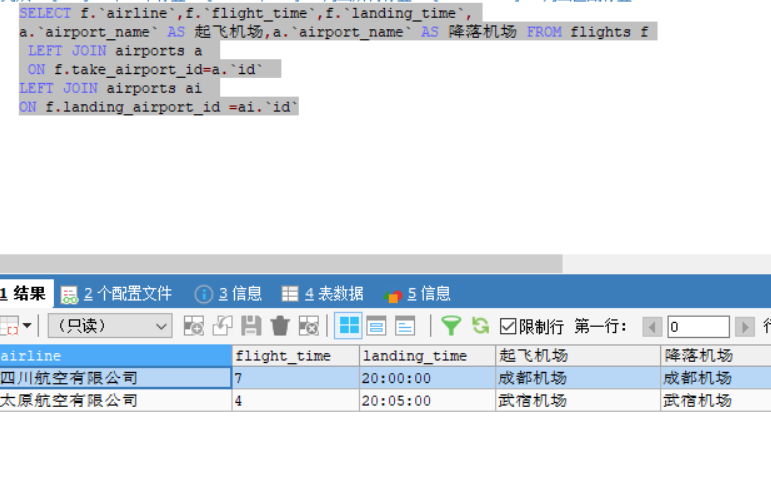Select the 20:05:00 landing time cell

(x=428, y=401)
